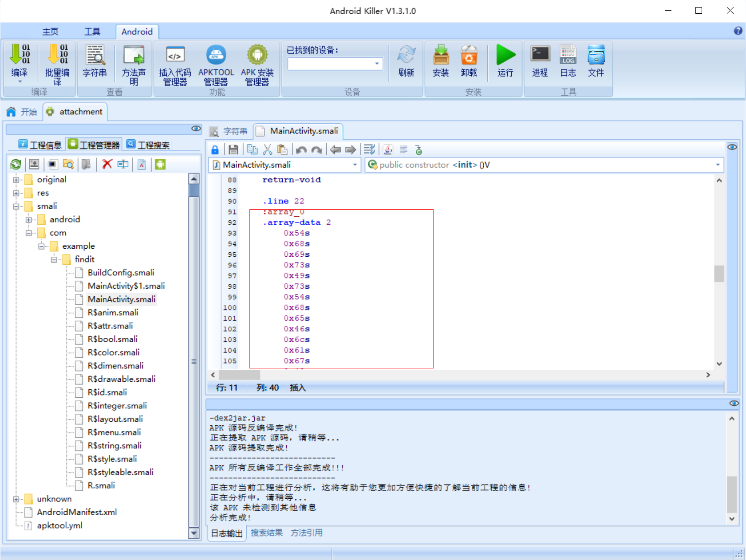Expand the original folder
Screen dimensions: 746x560
(x=16, y=180)
